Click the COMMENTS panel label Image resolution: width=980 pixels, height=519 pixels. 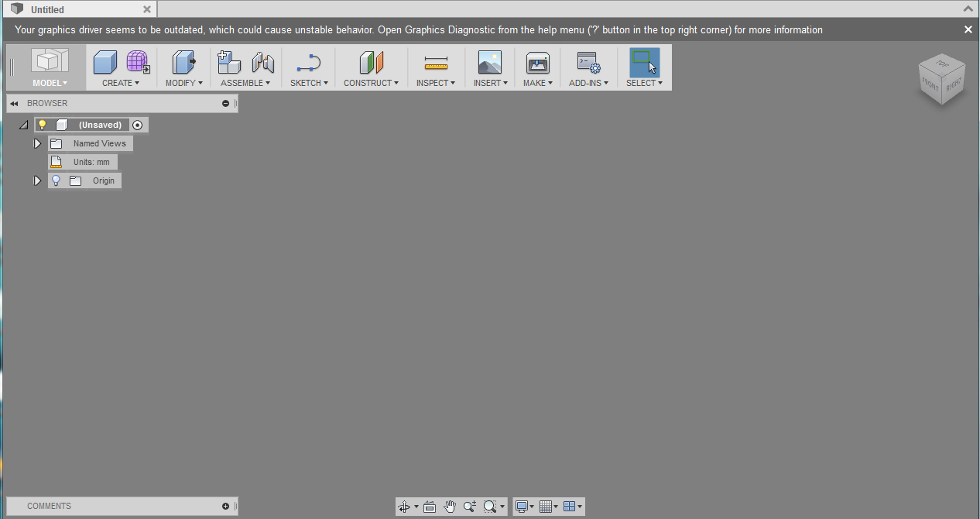pyautogui.click(x=49, y=506)
